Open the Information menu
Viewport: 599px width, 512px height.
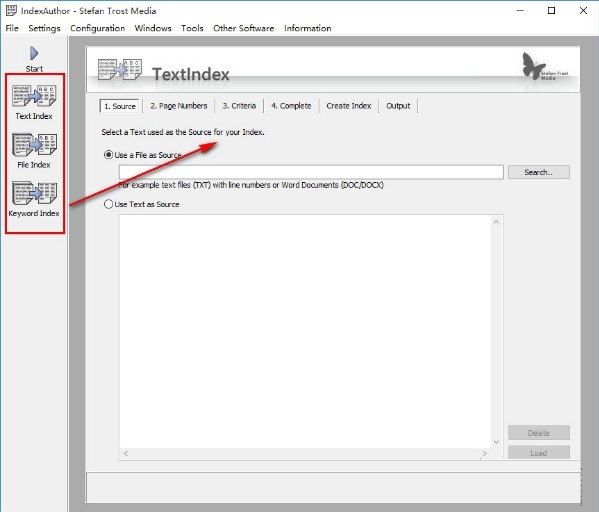(308, 28)
